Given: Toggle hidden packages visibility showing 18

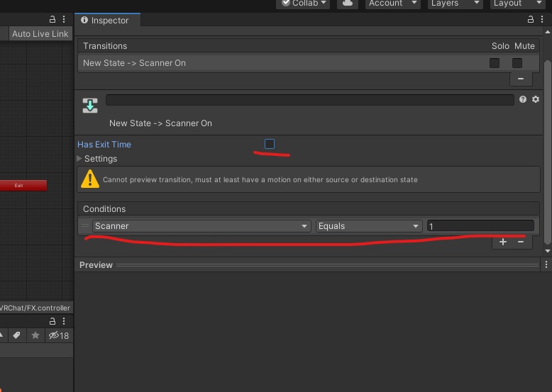Looking at the screenshot, I should click(x=58, y=335).
